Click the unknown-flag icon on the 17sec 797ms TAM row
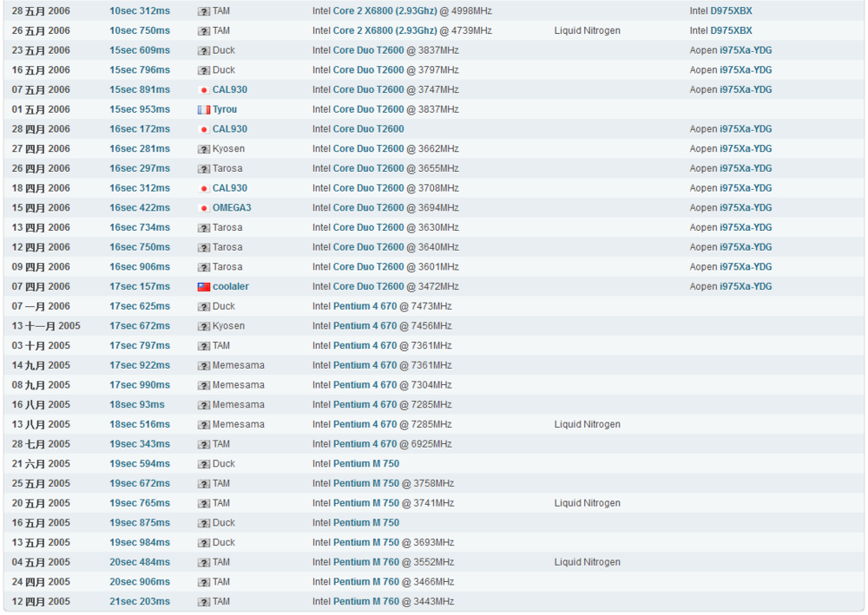 [204, 345]
